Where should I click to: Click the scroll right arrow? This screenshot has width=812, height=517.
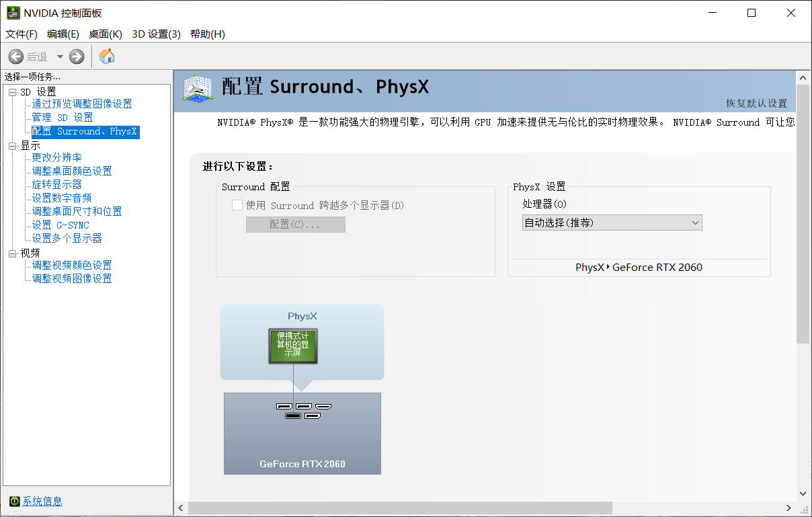pos(790,508)
